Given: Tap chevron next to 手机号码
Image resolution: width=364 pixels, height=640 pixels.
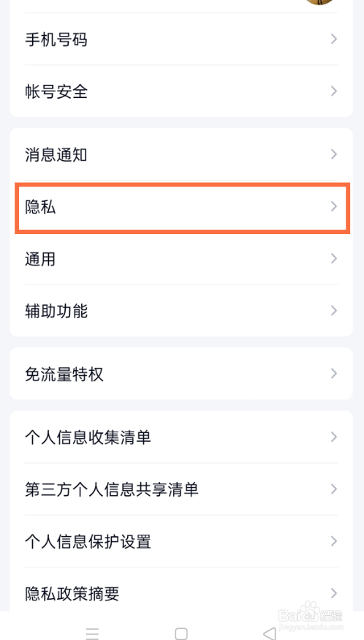Looking at the screenshot, I should pos(334,39).
